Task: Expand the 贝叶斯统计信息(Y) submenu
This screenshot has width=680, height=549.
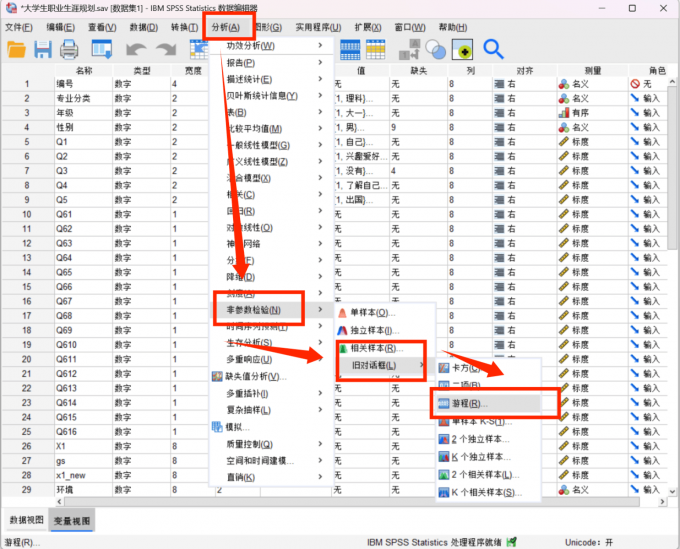Action: pos(320,95)
